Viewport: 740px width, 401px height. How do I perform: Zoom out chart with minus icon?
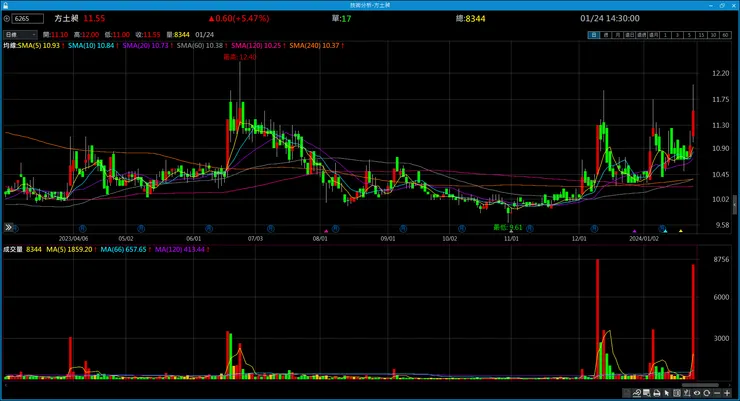point(717,393)
